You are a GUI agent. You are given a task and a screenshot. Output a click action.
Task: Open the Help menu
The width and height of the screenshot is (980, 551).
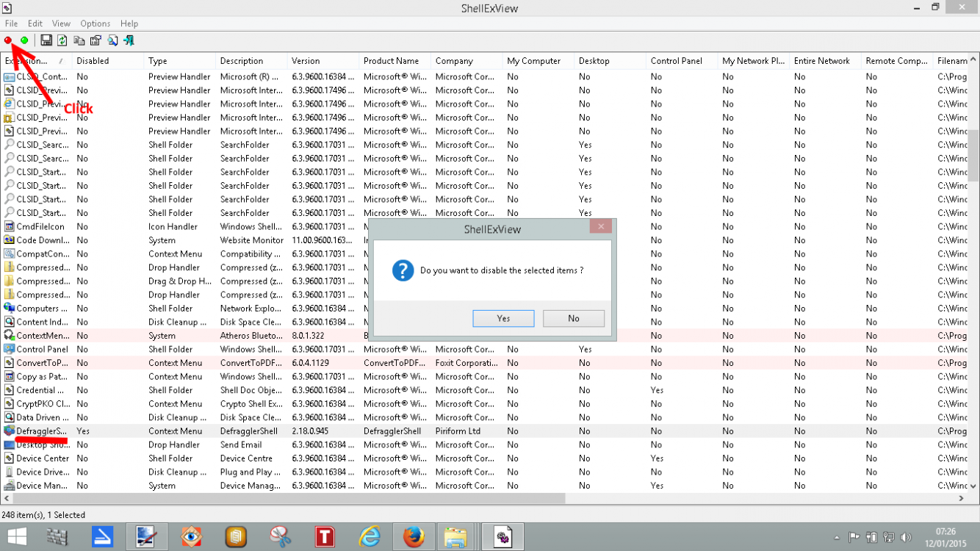tap(129, 24)
